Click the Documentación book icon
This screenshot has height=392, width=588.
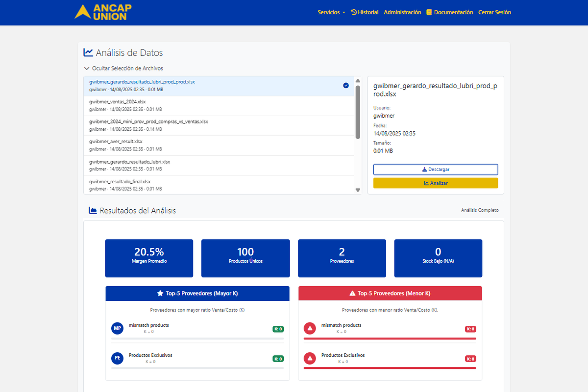[428, 12]
